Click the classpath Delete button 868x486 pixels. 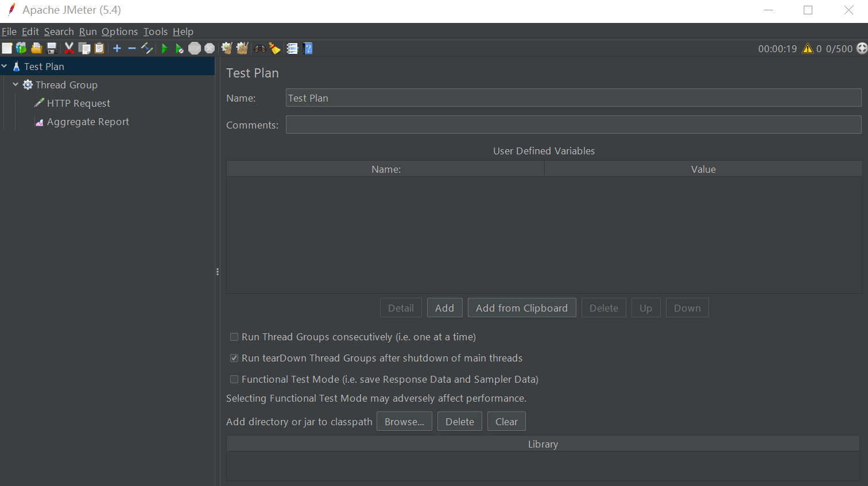tap(460, 421)
